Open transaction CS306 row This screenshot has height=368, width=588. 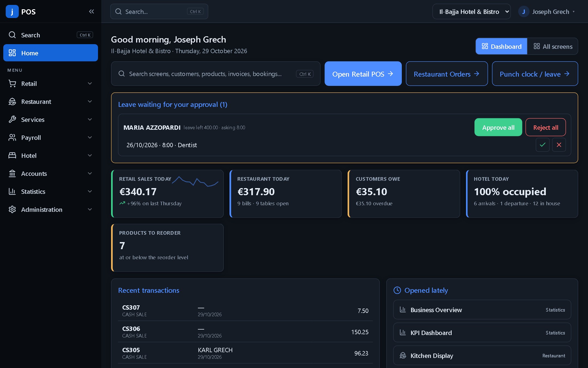click(x=245, y=332)
